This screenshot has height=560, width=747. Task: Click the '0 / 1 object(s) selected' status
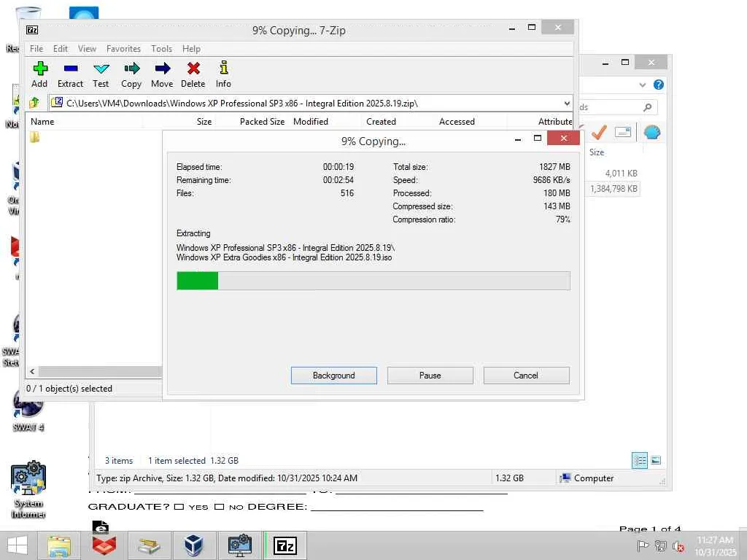[69, 389]
